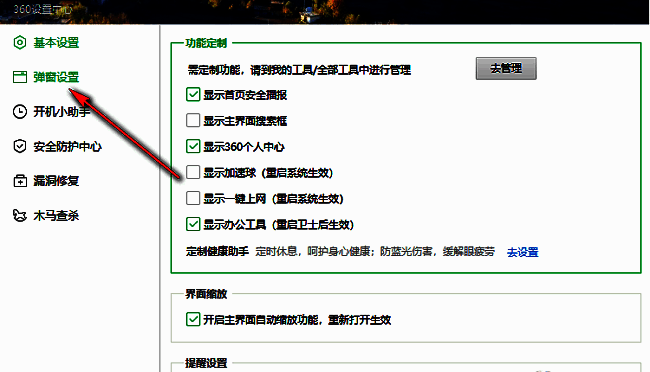This screenshot has height=372, width=650.
Task: Uncheck 显示首页安全播报 checkbox
Action: coord(193,95)
